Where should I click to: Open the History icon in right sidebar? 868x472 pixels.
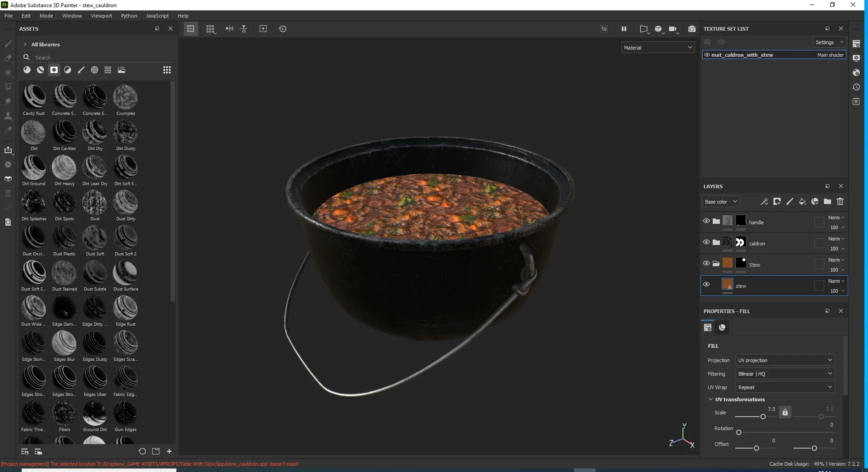pyautogui.click(x=856, y=87)
